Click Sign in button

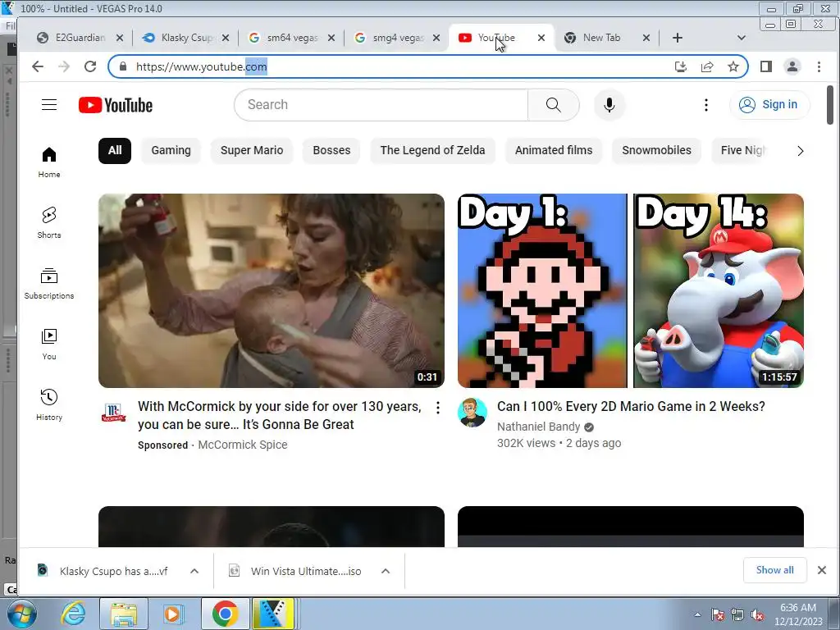[769, 104]
